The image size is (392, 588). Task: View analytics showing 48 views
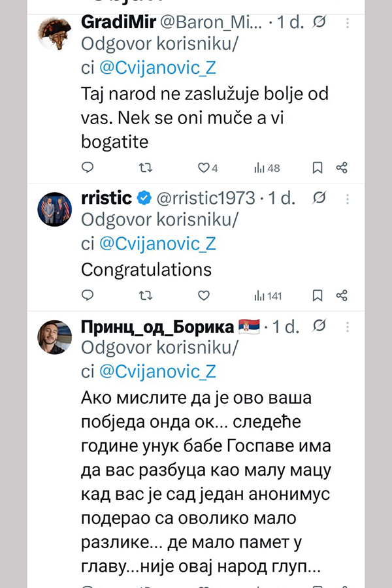[267, 168]
